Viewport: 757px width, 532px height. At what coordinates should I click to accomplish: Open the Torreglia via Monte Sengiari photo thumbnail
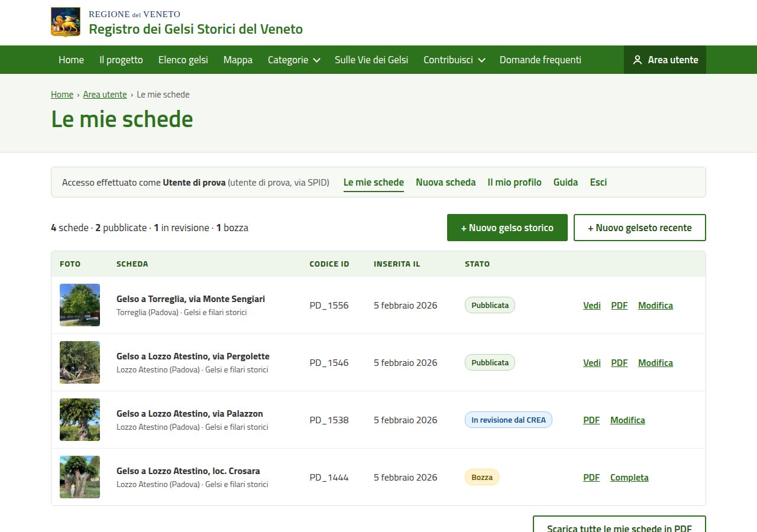(80, 305)
